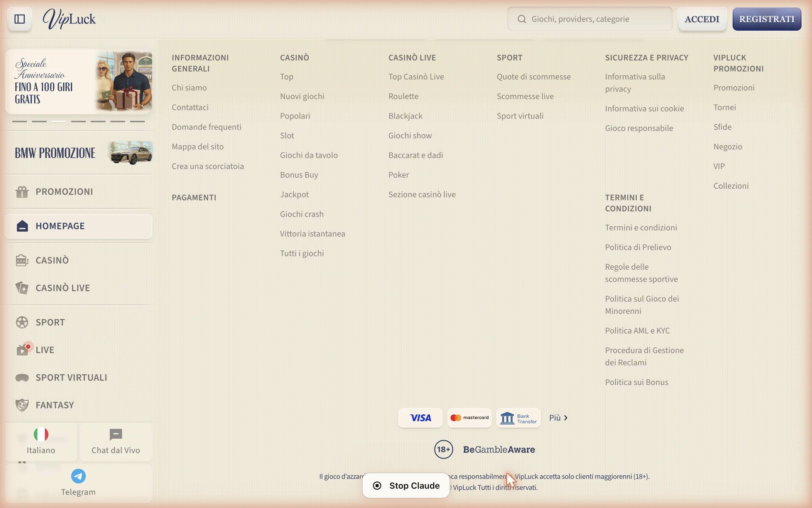This screenshot has width=812, height=508.
Task: Select the third banner carousel indicator
Action: (59, 121)
